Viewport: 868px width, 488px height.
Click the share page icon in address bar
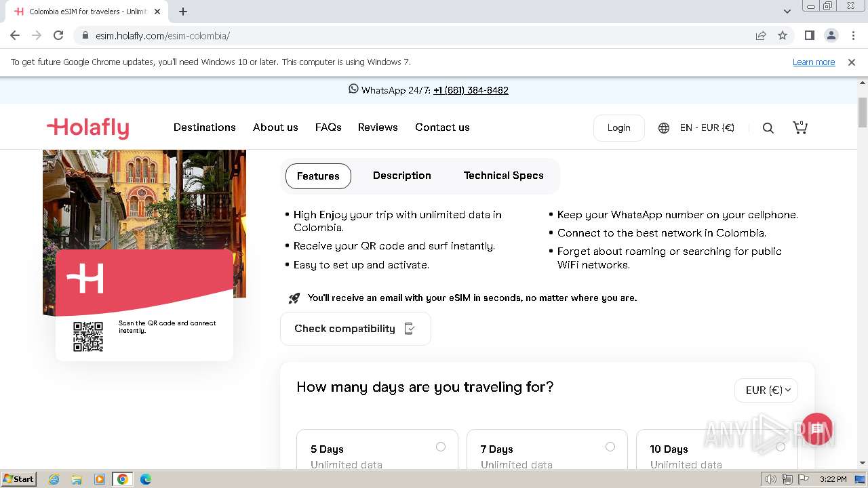761,35
